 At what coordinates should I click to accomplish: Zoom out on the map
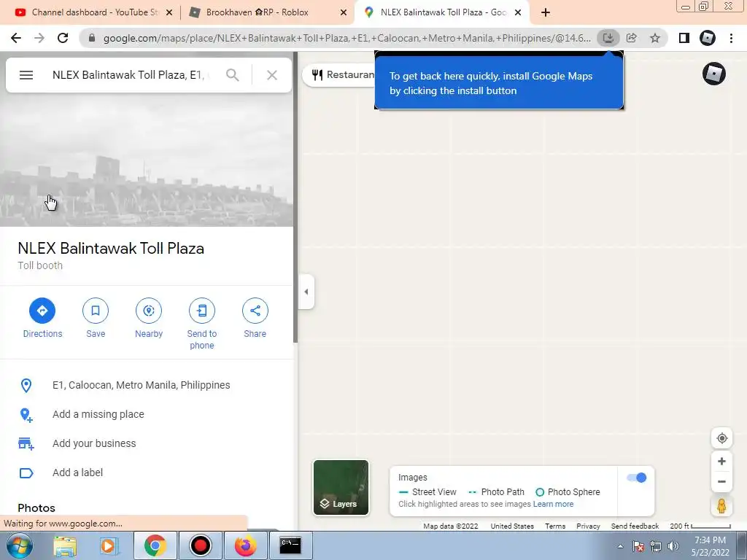[x=721, y=481]
